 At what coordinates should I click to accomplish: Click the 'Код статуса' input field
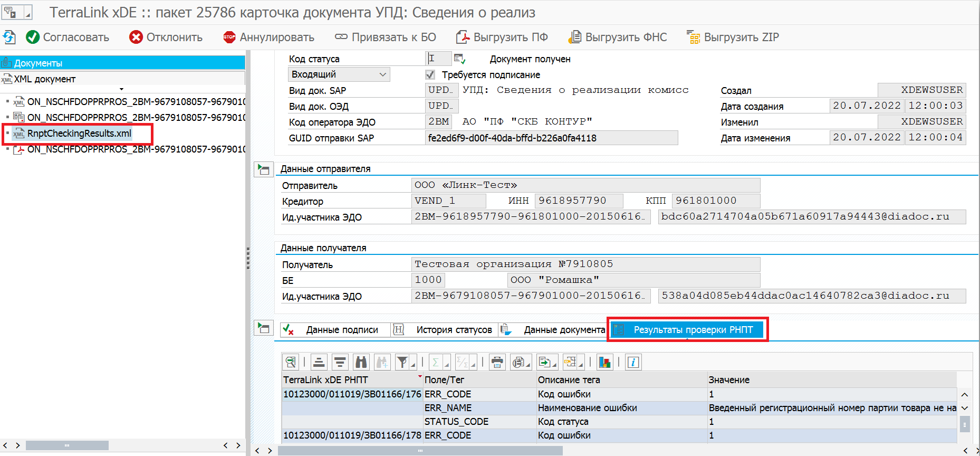coord(438,59)
